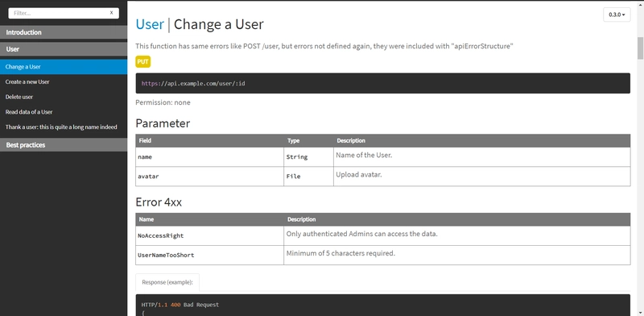The width and height of the screenshot is (644, 316).
Task: Click the blue User heading link
Action: [x=150, y=24]
